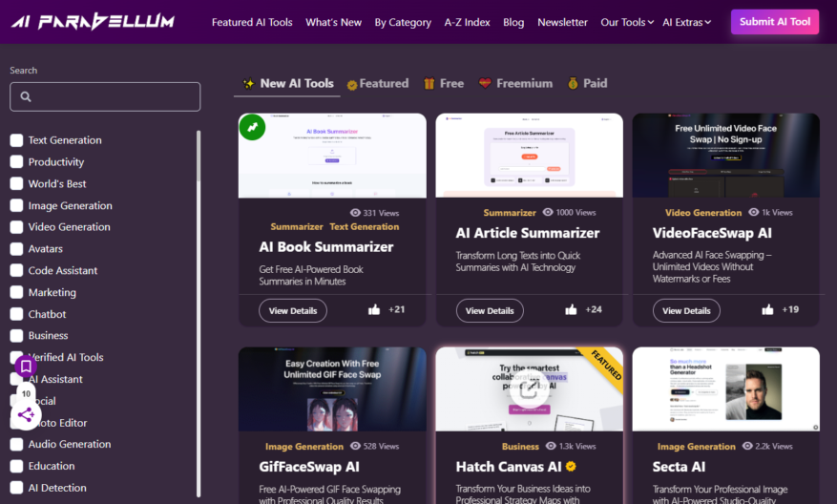The height and width of the screenshot is (504, 837).
Task: Click the category list scrollbar
Action: click(199, 314)
